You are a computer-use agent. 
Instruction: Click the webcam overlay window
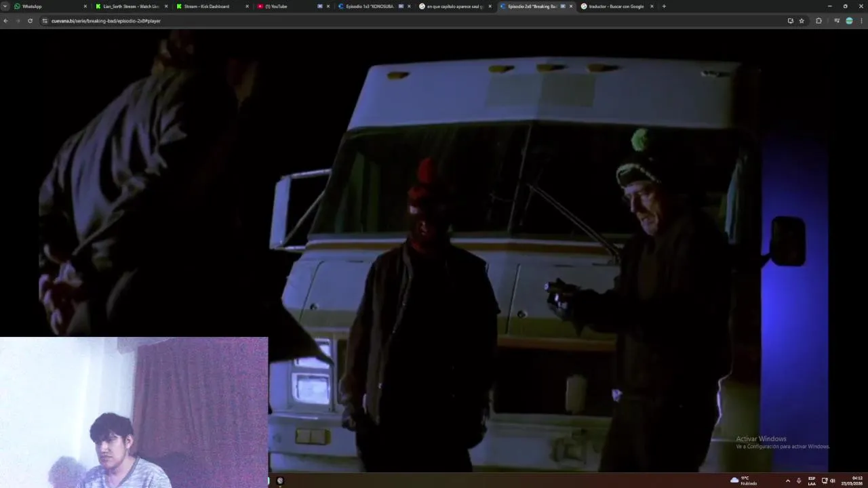[x=134, y=412]
